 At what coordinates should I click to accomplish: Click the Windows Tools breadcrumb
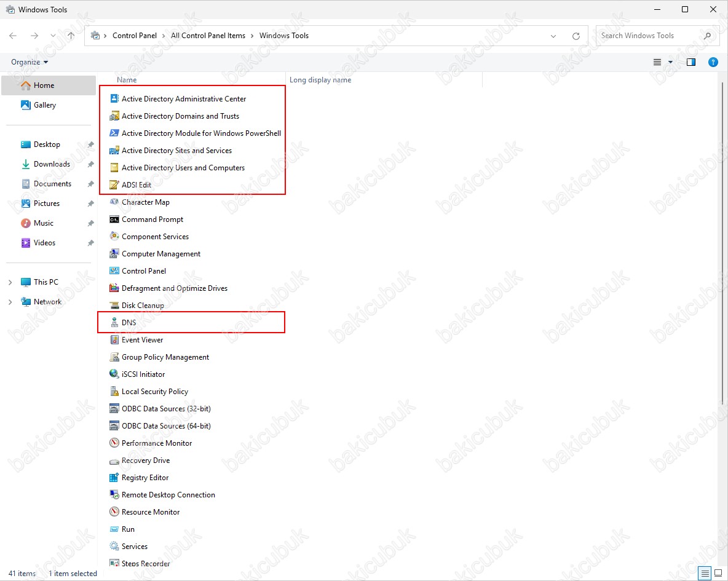click(283, 36)
